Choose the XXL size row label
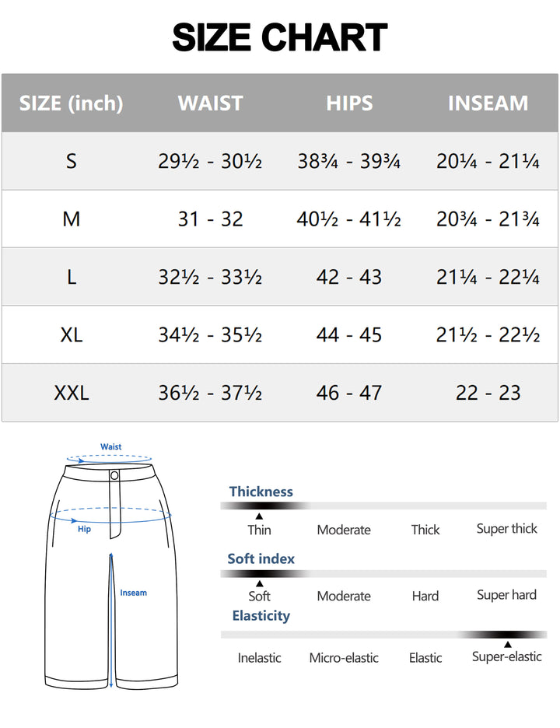The width and height of the screenshot is (560, 728). pos(72,393)
